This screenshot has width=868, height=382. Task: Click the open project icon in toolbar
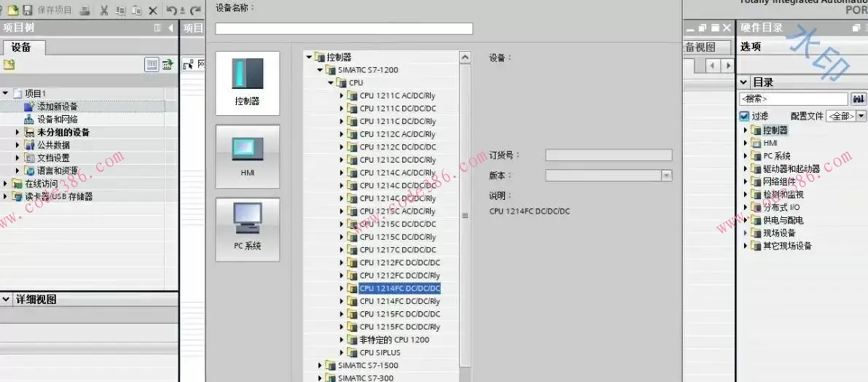click(x=13, y=10)
